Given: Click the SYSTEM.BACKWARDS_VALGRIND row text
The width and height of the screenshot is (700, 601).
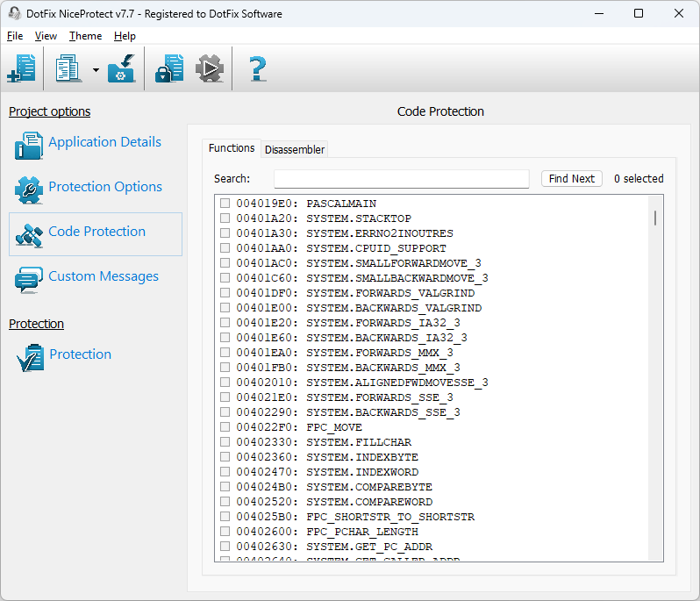Looking at the screenshot, I should 394,308.
